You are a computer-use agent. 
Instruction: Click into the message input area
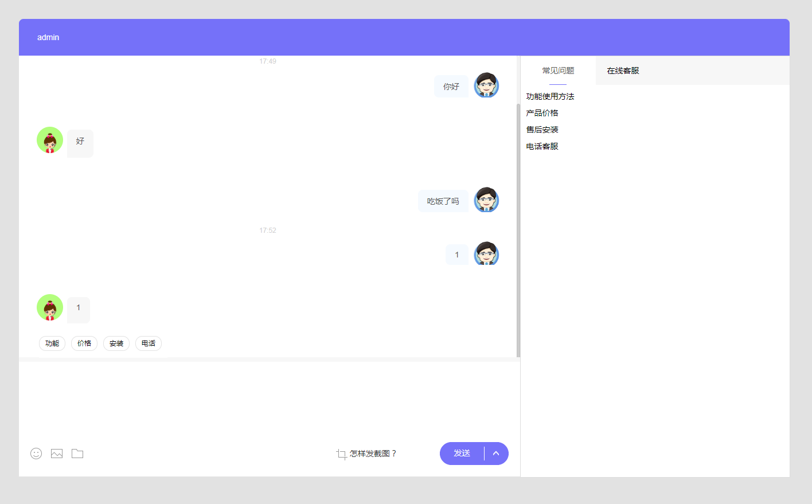coord(268,401)
